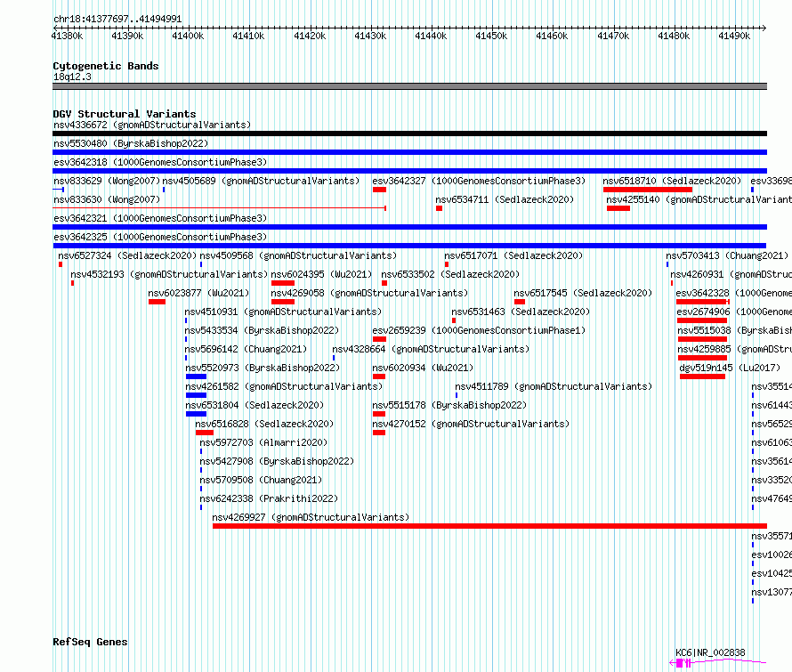792x672 pixels.
Task: Select the black nsv4336672 variant bar
Action: [409, 134]
